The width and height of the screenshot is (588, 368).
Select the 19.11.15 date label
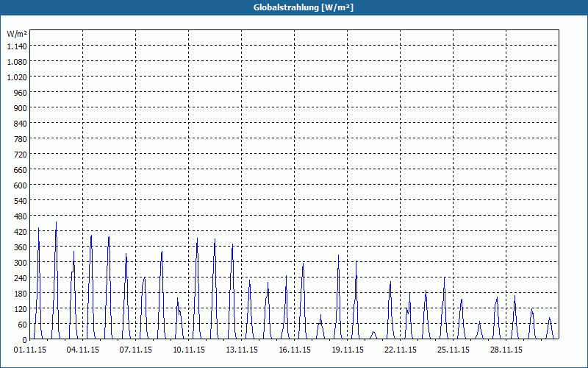click(347, 350)
